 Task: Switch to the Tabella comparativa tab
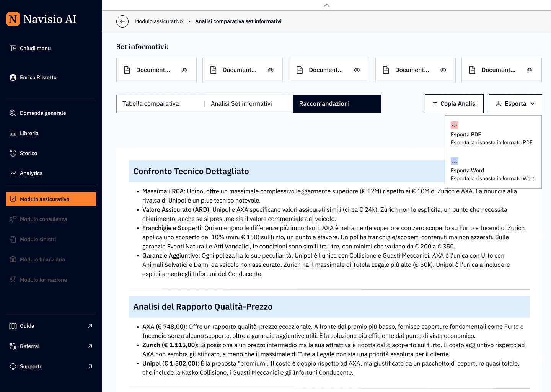click(x=151, y=104)
